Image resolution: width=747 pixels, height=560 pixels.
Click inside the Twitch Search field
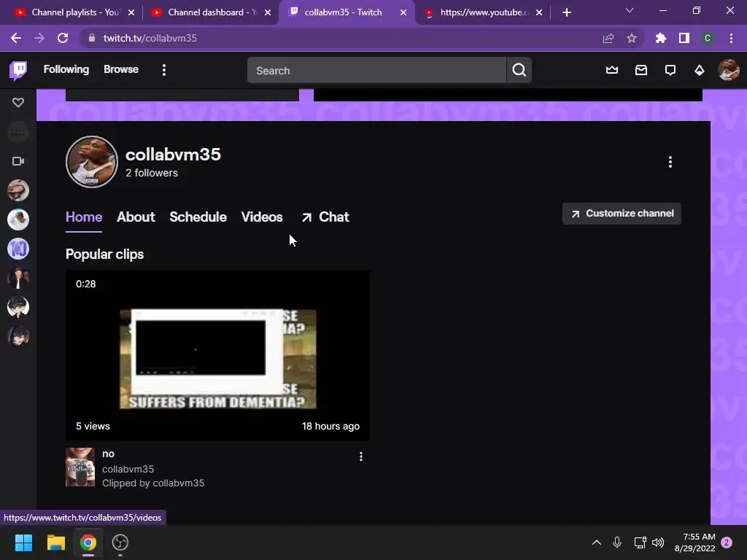coord(376,71)
